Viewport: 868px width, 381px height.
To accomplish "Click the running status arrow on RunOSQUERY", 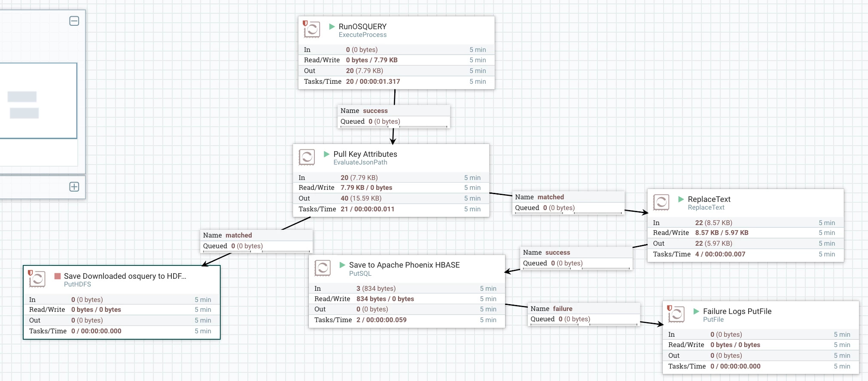I will point(332,27).
